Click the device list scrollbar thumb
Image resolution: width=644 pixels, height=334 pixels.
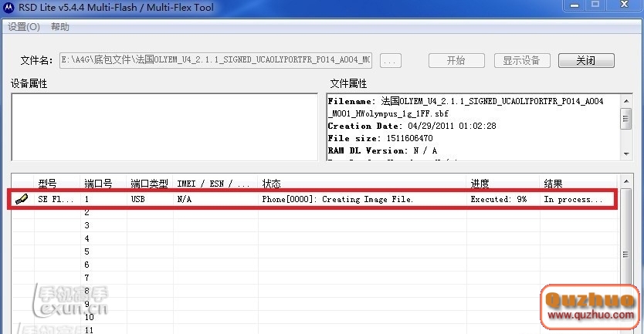point(626,255)
